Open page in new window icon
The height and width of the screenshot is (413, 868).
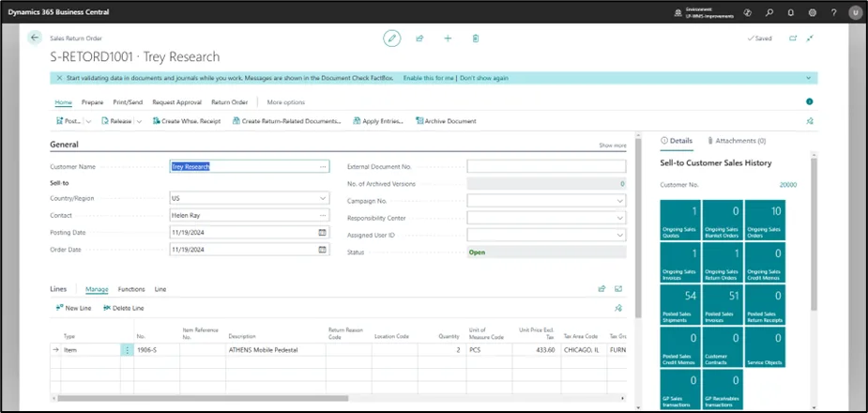coord(793,38)
